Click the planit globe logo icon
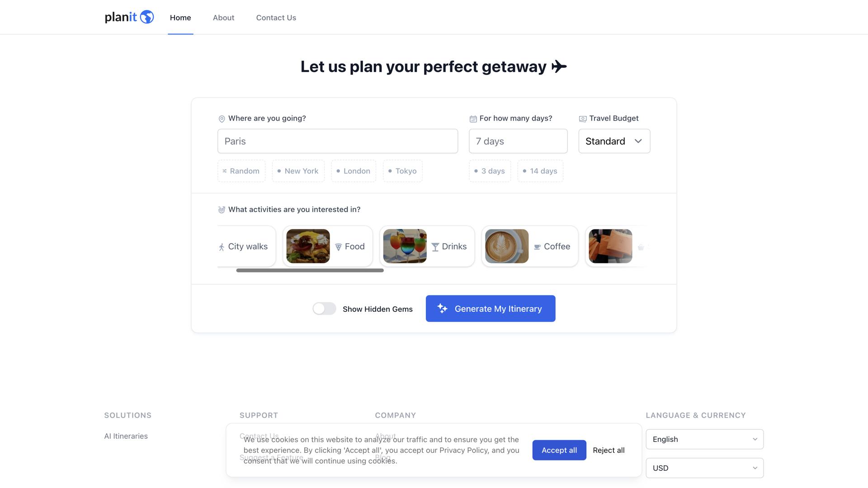The width and height of the screenshot is (868, 488). [x=146, y=17]
